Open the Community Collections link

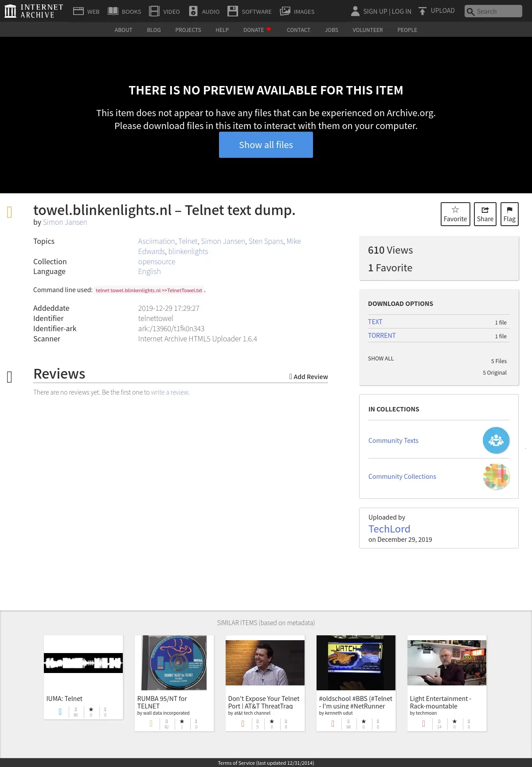coord(402,476)
